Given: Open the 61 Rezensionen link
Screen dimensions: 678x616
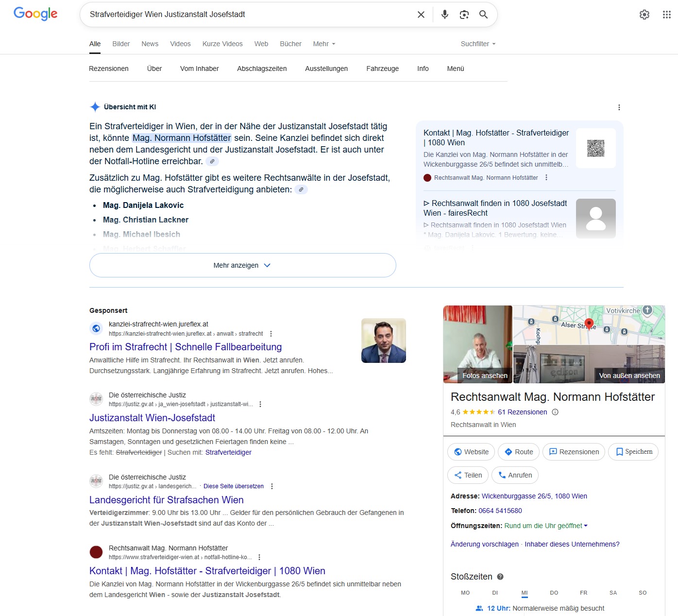Looking at the screenshot, I should (x=523, y=412).
